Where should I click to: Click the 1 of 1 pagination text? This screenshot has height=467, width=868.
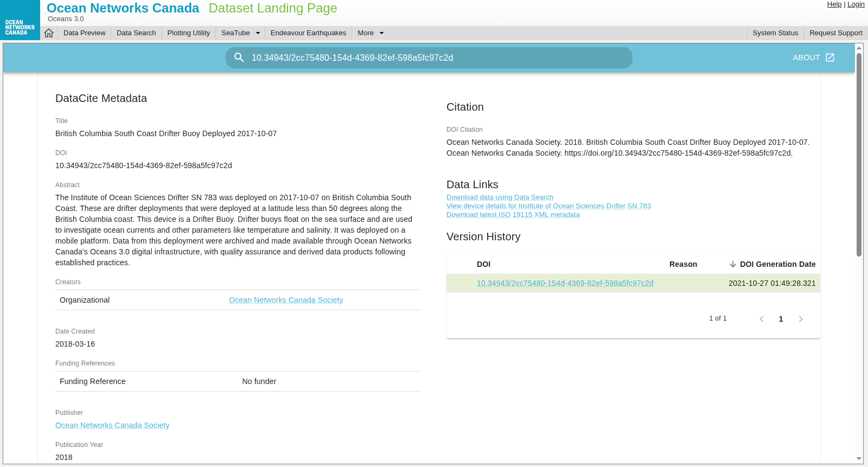pos(718,318)
